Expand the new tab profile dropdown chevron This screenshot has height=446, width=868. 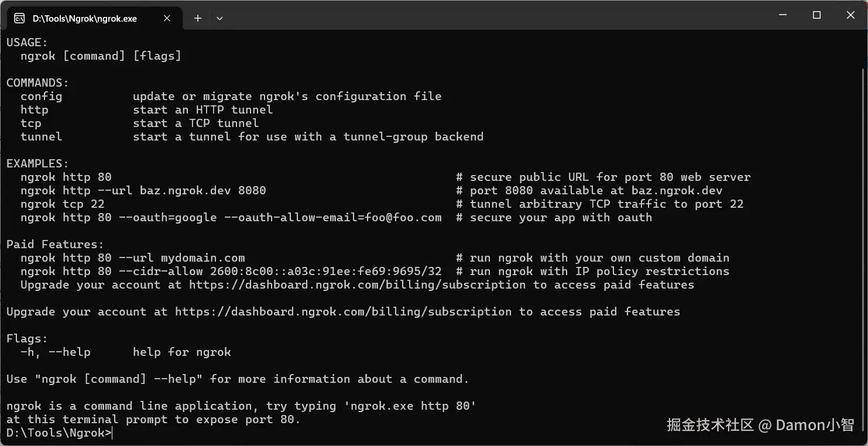(219, 18)
